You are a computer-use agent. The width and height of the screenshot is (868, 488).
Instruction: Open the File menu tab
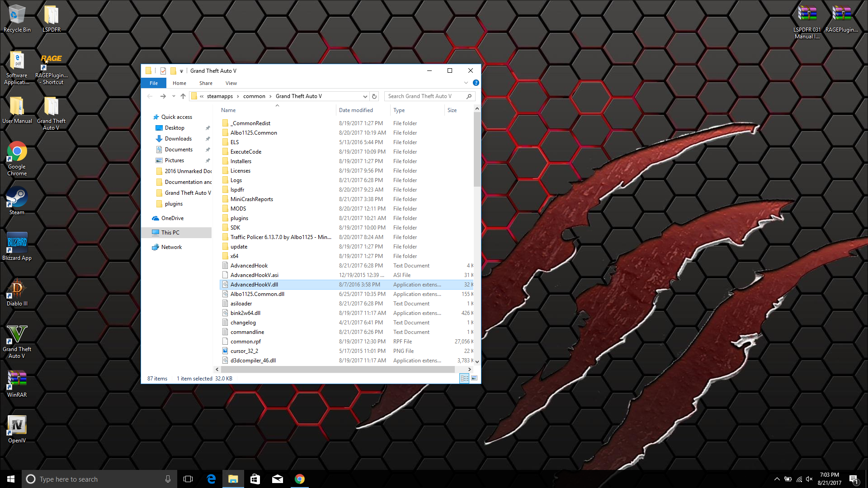154,83
